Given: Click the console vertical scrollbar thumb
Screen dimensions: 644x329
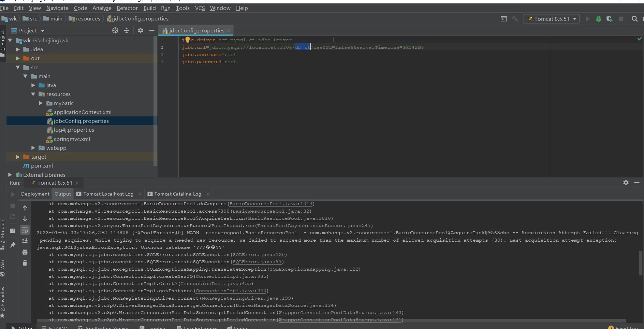Looking at the screenshot, I should (640, 263).
